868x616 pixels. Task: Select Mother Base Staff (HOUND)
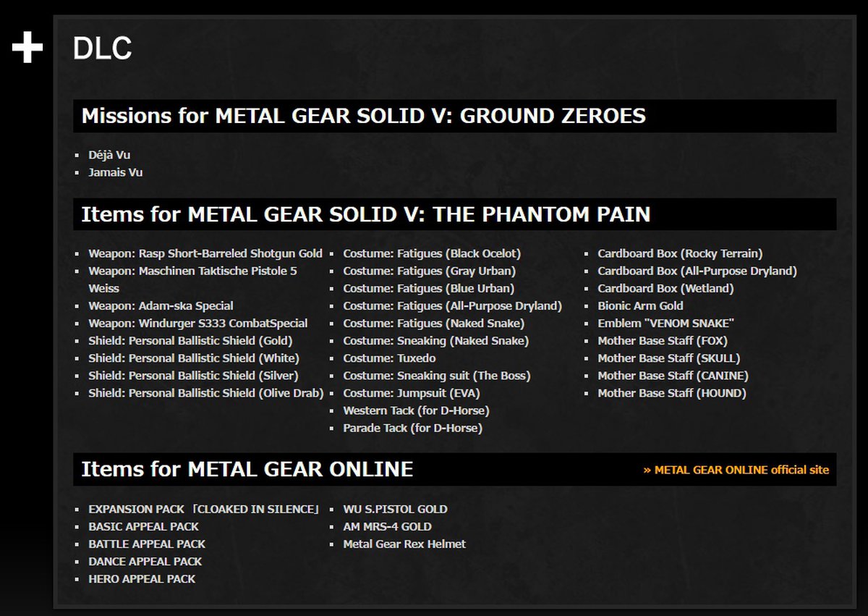(x=671, y=393)
